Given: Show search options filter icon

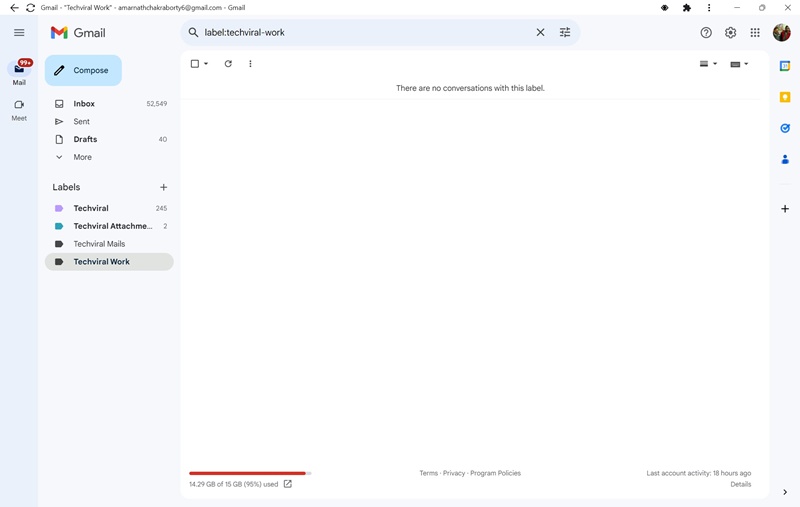Looking at the screenshot, I should [565, 33].
